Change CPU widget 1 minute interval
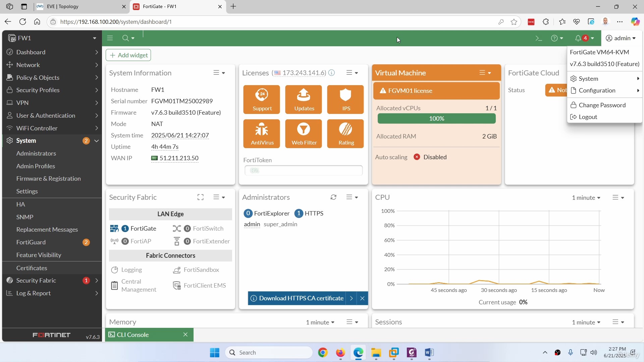644x362 pixels. point(586,198)
